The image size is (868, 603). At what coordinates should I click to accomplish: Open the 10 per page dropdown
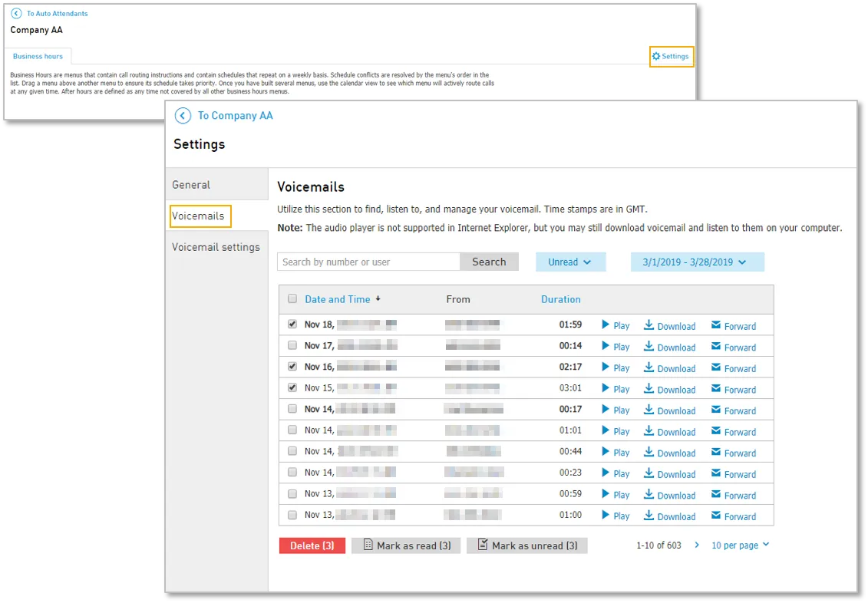[740, 545]
